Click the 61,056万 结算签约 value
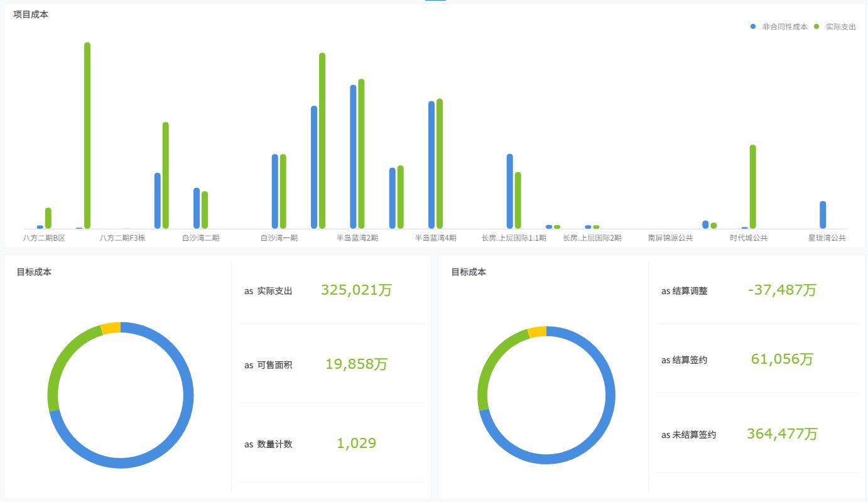The width and height of the screenshot is (868, 502). tap(782, 359)
